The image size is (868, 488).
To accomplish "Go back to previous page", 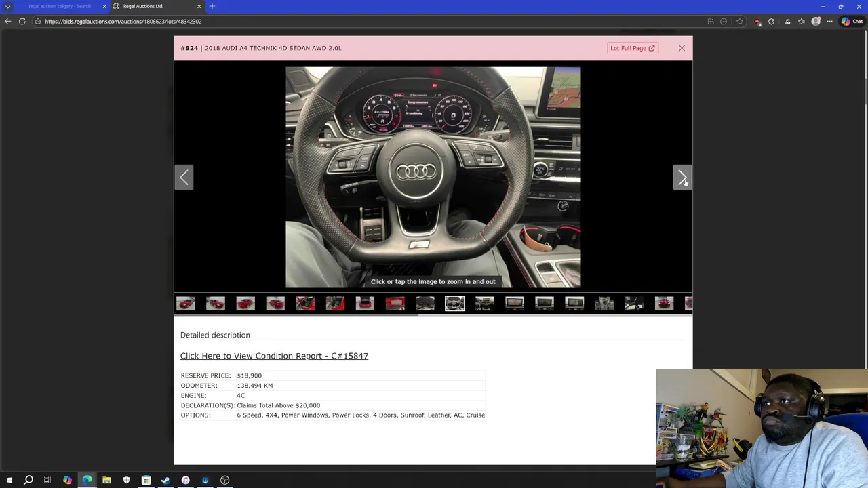I will click(7, 21).
